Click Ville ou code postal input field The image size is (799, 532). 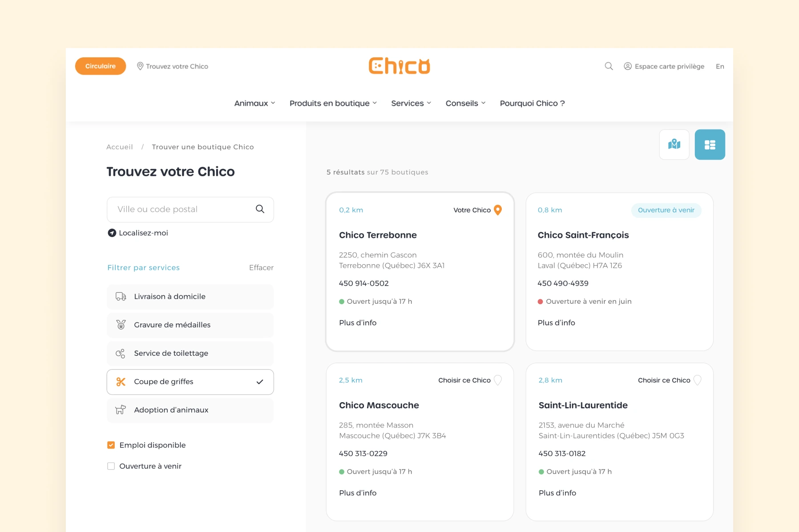(190, 210)
